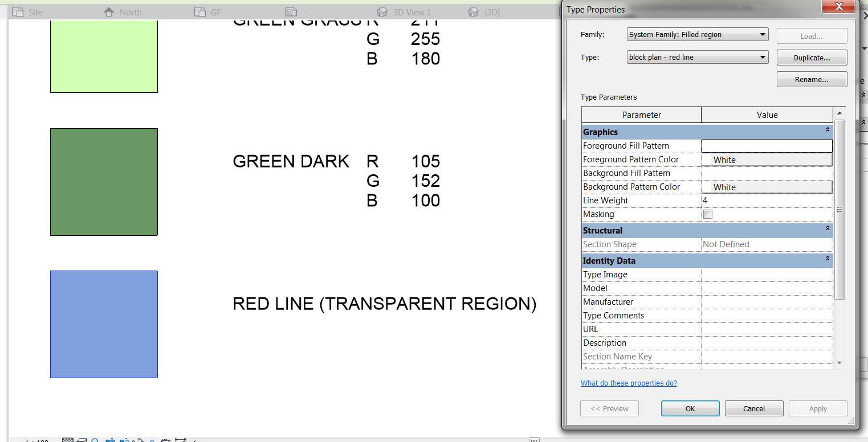Click the Foreground Fill Pattern parameter label
This screenshot has height=442, width=868.
point(626,146)
